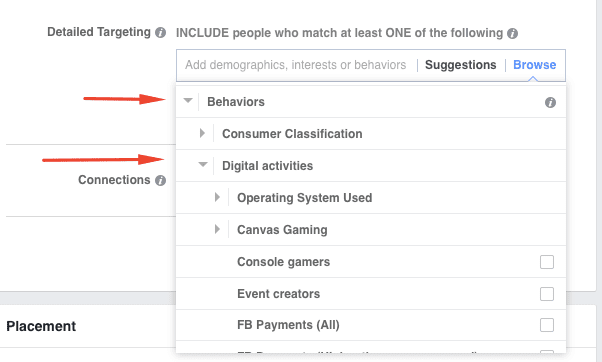Click info icon next to Detailed Targeting

click(x=160, y=33)
